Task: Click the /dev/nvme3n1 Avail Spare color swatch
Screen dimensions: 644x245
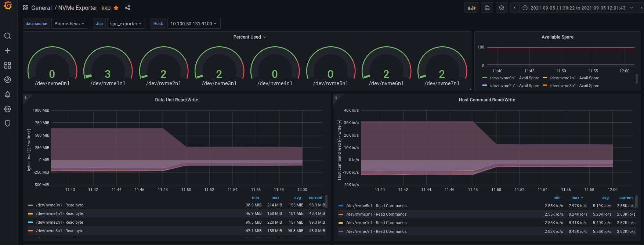Action: (x=545, y=86)
